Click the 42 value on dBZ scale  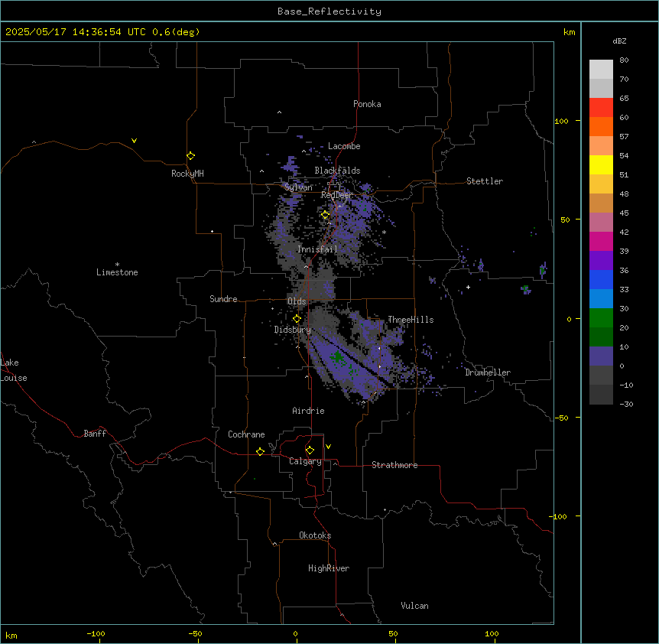624,232
